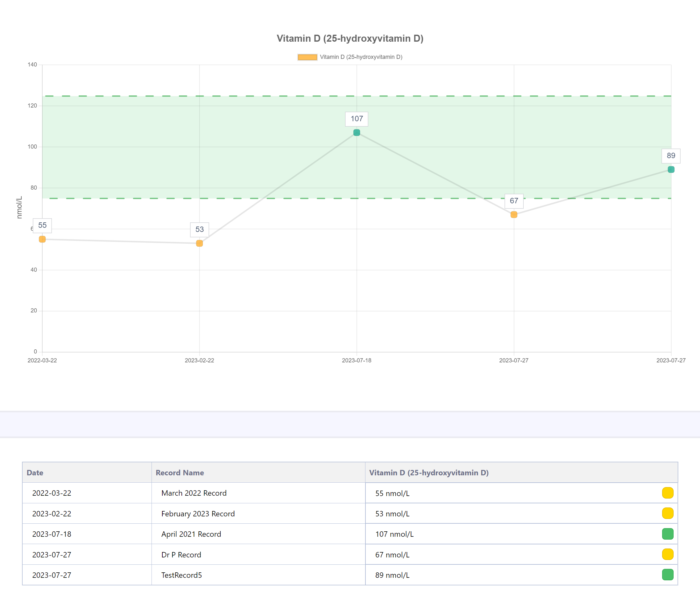Click the Date column header

coord(35,473)
